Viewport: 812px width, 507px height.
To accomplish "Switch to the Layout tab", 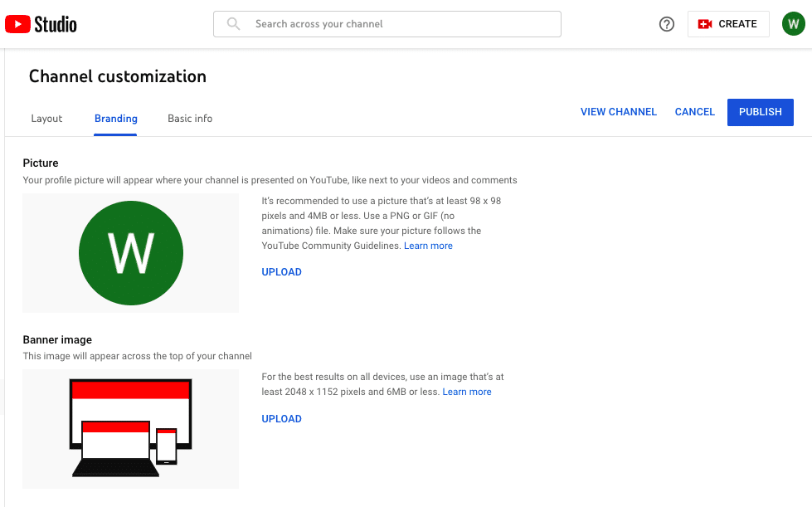I will pyautogui.click(x=46, y=119).
